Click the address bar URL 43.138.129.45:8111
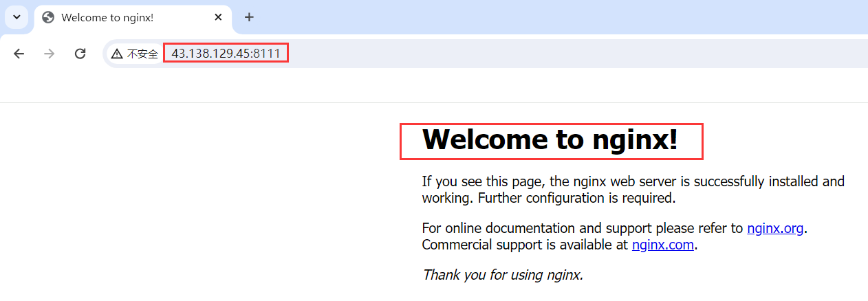Viewport: 868px width, 301px height. click(226, 54)
